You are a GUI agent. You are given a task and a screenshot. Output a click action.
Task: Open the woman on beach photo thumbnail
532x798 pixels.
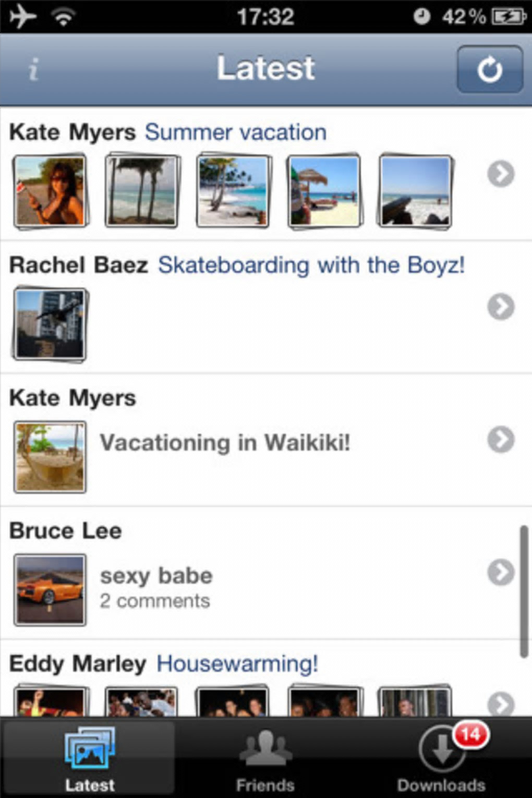[x=50, y=191]
